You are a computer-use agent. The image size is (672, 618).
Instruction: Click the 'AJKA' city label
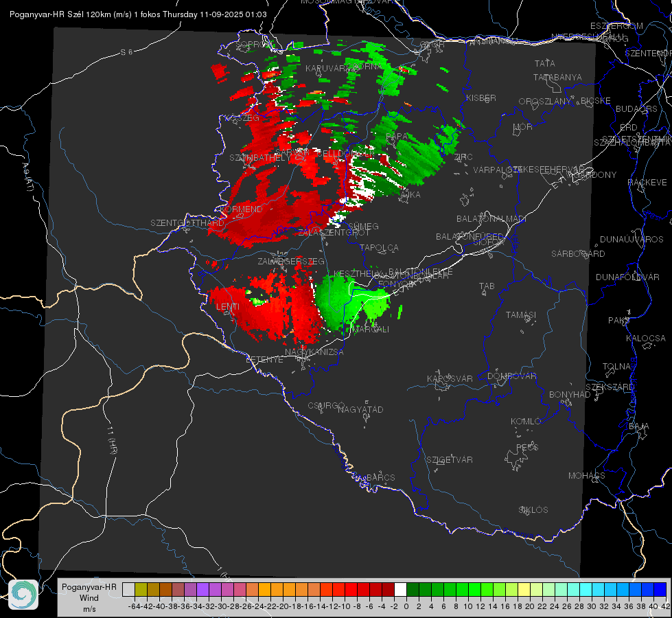point(410,195)
